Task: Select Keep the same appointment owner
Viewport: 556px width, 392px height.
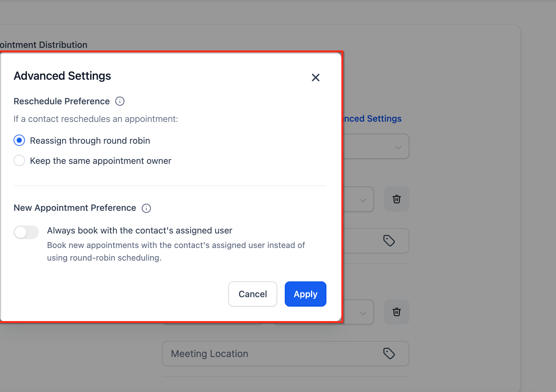Action: 19,160
